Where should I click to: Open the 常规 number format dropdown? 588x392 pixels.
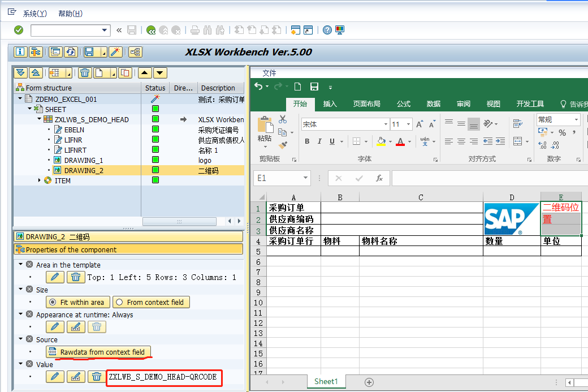[576, 120]
